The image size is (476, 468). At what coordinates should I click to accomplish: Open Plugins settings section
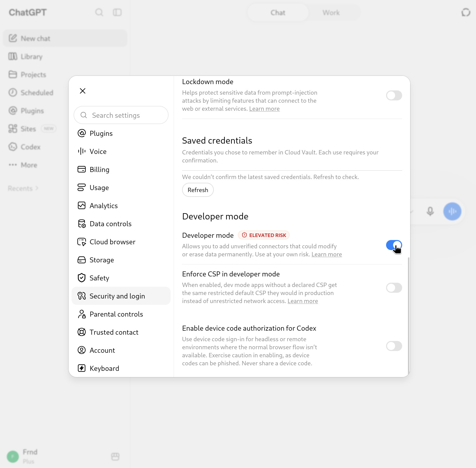(121, 133)
